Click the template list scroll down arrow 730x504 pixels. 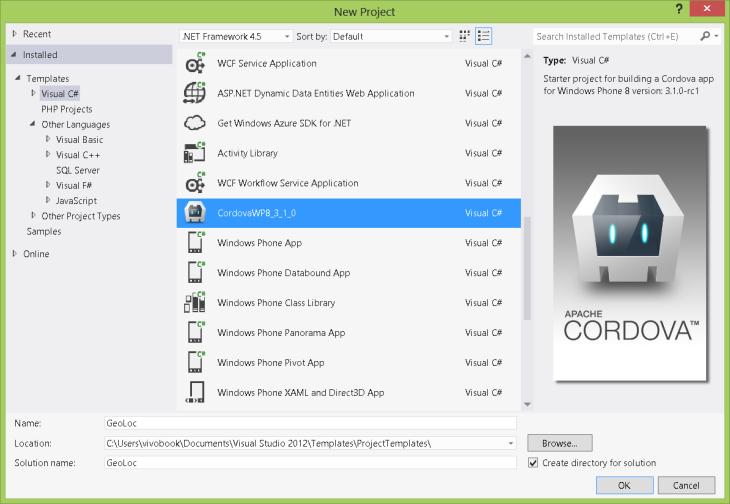pyautogui.click(x=527, y=404)
